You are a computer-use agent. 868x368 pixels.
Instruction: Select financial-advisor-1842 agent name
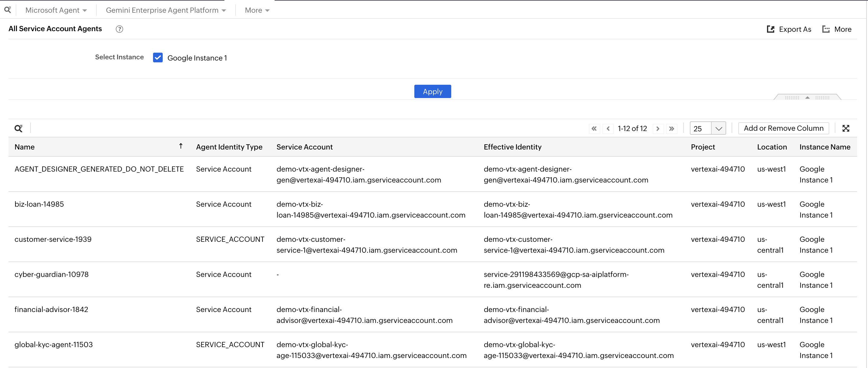[51, 309]
